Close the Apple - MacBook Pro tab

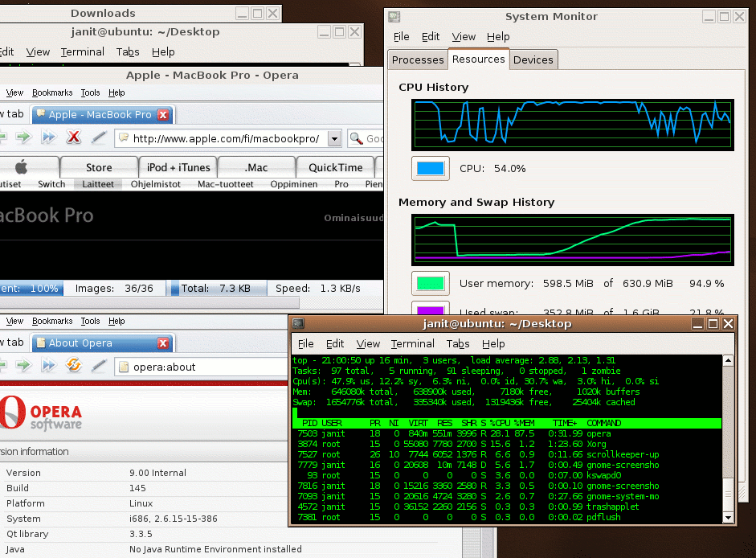coord(163,115)
